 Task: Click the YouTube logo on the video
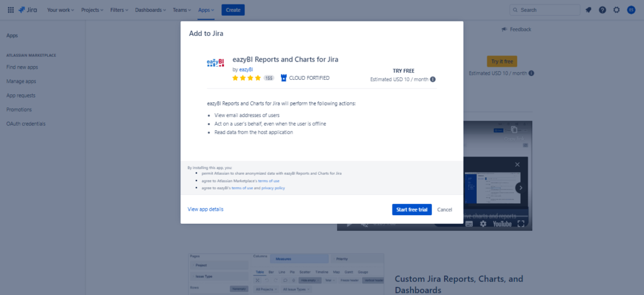click(x=502, y=224)
